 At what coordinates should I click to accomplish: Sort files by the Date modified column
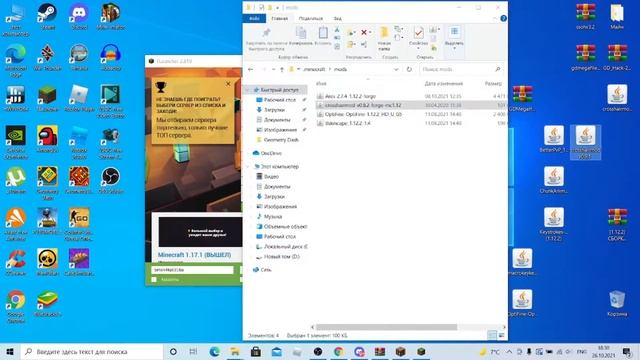[443, 84]
